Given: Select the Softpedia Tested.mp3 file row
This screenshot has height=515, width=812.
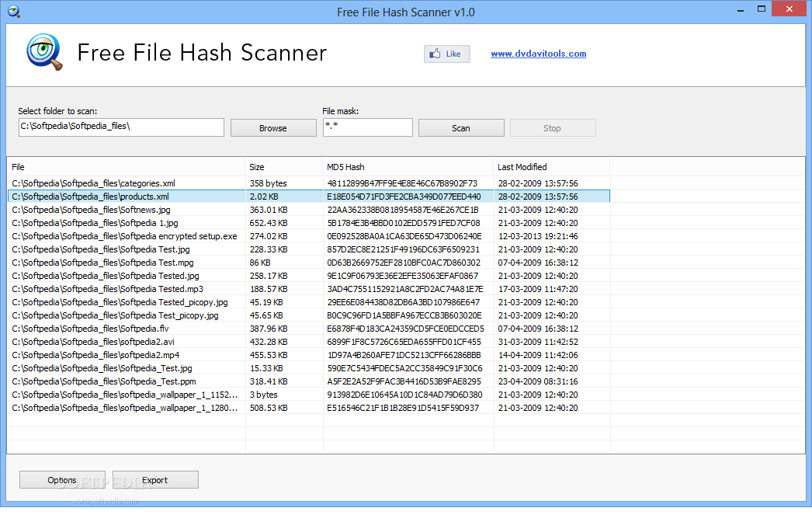Looking at the screenshot, I should (x=309, y=289).
